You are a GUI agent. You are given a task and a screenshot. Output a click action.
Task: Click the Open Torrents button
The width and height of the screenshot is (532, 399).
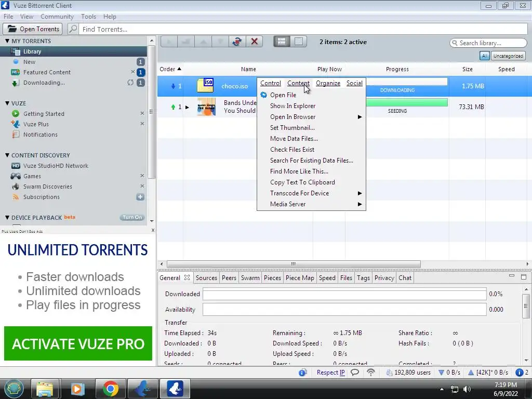33,29
